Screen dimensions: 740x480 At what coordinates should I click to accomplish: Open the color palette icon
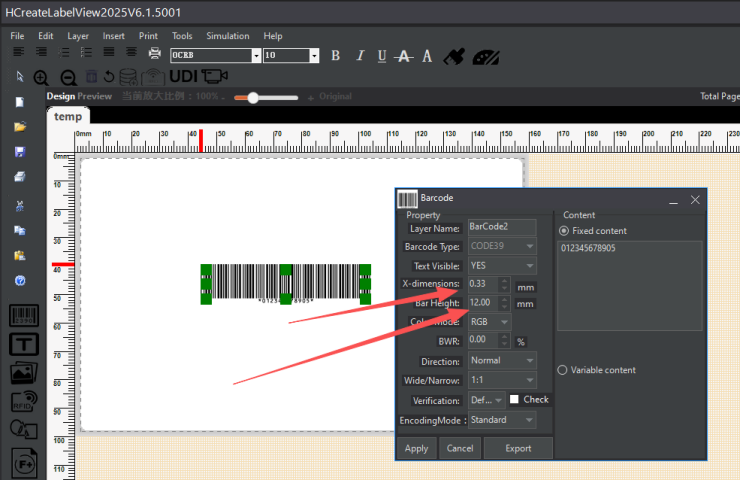tap(486, 57)
